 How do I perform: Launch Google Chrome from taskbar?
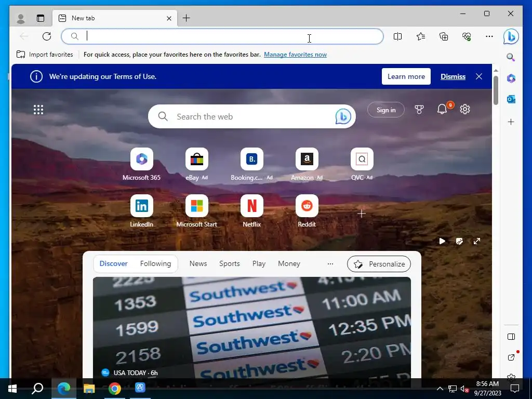pos(115,389)
